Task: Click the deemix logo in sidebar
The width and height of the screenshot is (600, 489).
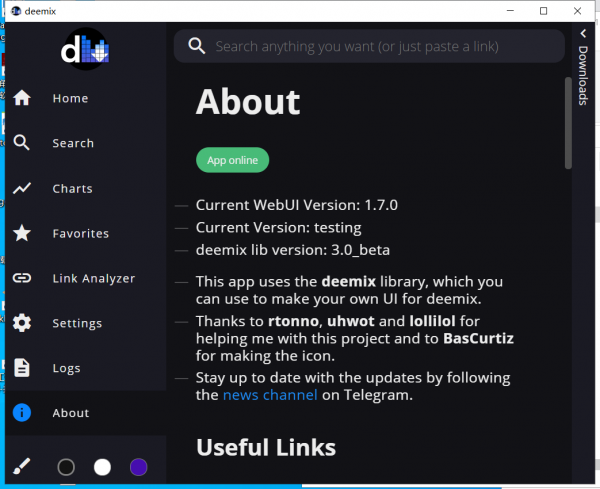Action: [x=85, y=49]
